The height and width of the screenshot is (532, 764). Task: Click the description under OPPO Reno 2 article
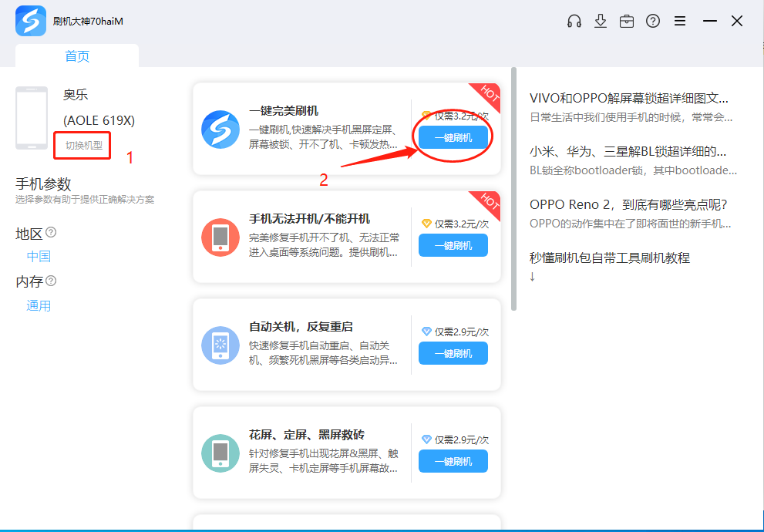[631, 224]
